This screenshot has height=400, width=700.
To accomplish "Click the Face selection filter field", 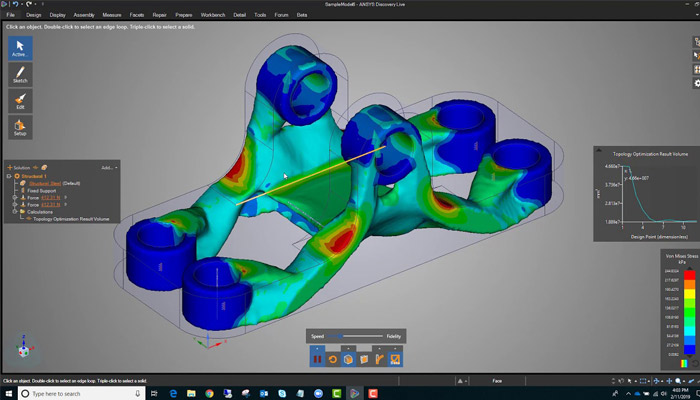I will click(497, 381).
